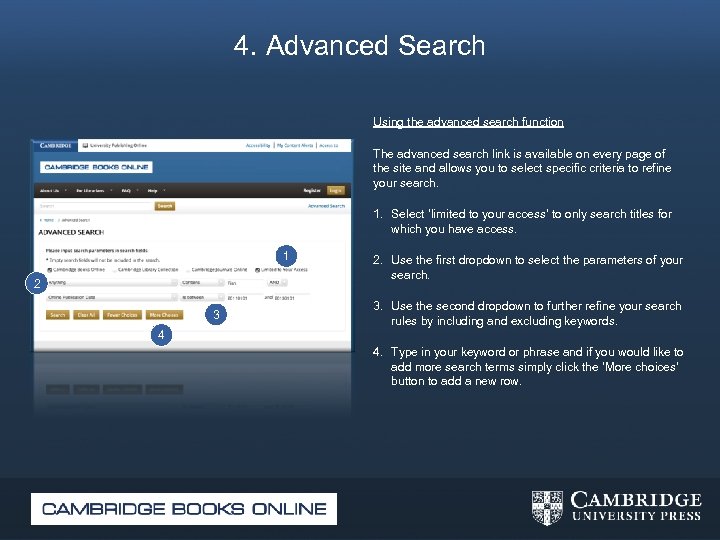Click the Cambridge Books Online footer logo
Screen dimensions: 720x540
(x=184, y=509)
